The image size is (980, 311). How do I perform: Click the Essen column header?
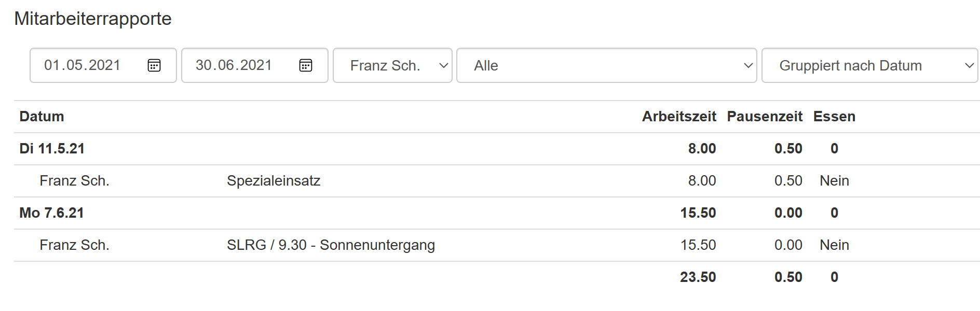834,117
